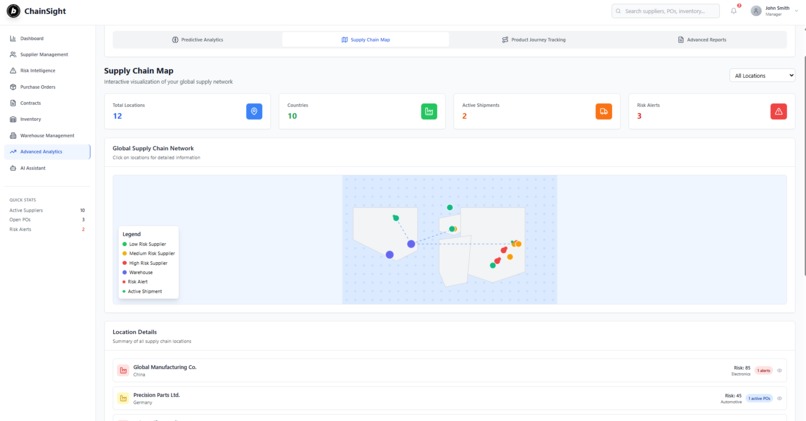Image resolution: width=806 pixels, height=421 pixels.
Task: Click the lower purple warehouse marker
Action: coord(390,254)
